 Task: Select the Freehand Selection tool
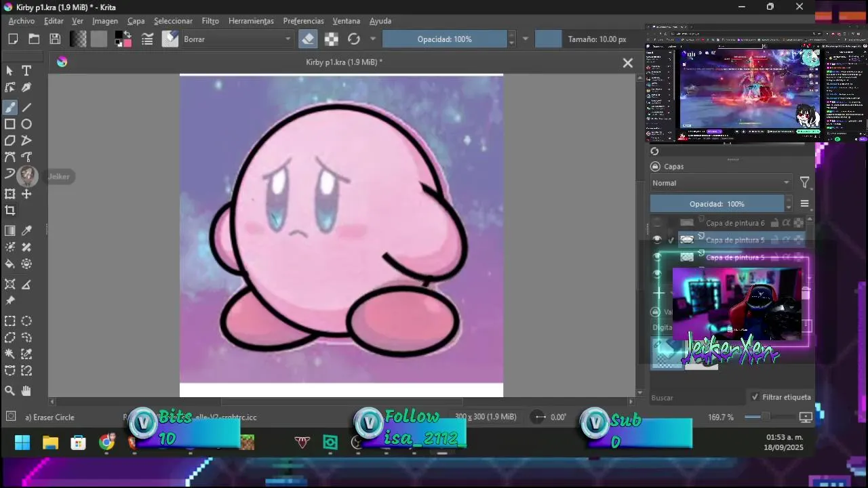[x=26, y=338]
